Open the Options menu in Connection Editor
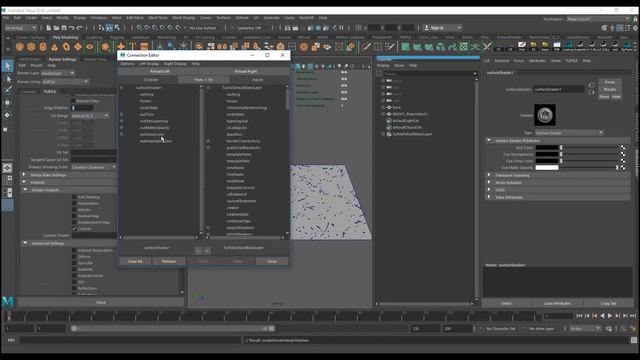This screenshot has width=640, height=360. pyautogui.click(x=127, y=64)
